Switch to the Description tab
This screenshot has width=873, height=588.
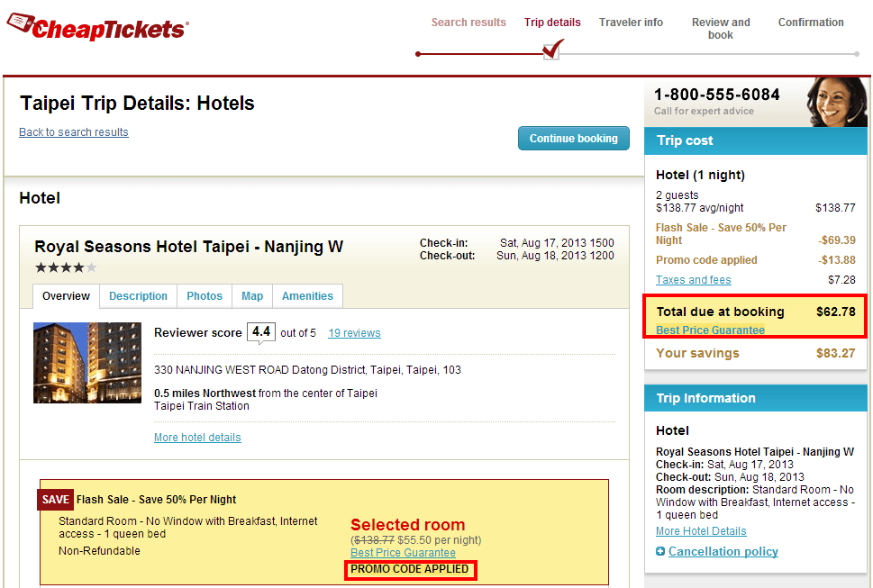[x=138, y=296]
